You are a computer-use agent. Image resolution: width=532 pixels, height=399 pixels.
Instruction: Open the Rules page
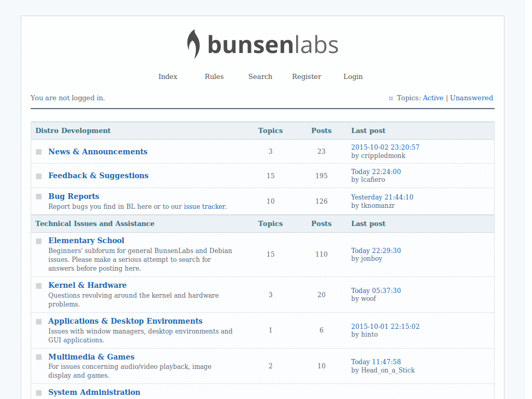click(214, 76)
